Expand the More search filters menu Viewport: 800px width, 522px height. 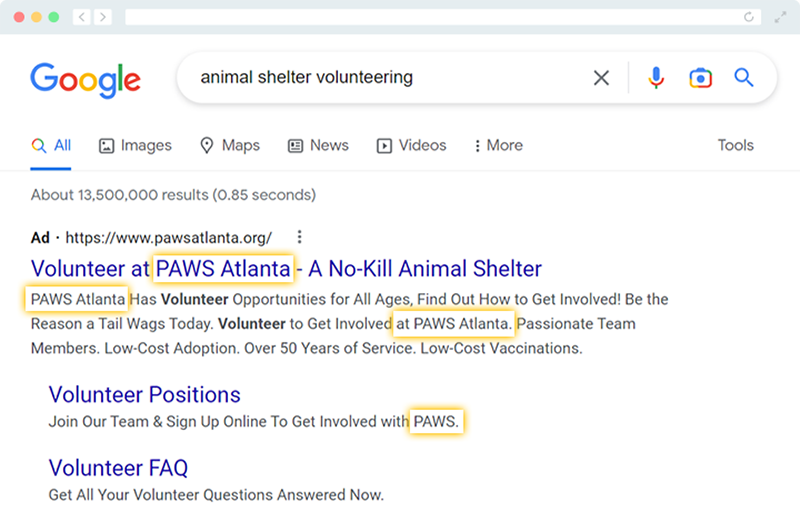[499, 145]
